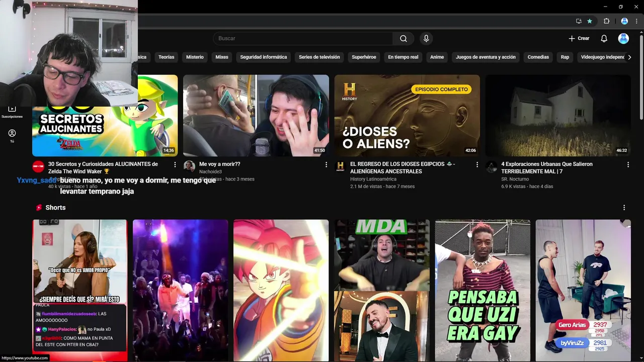Click the Crear button
This screenshot has width=644, height=362.
click(x=579, y=39)
